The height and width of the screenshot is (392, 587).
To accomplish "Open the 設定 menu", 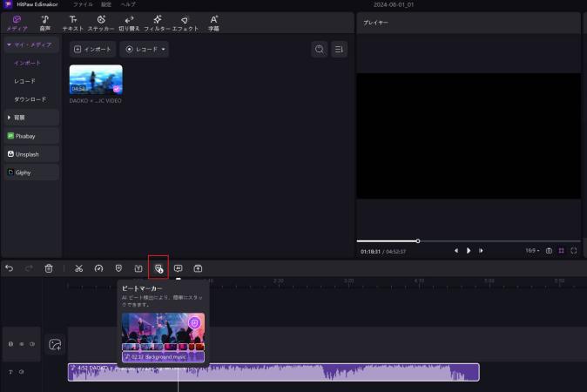I will point(106,4).
